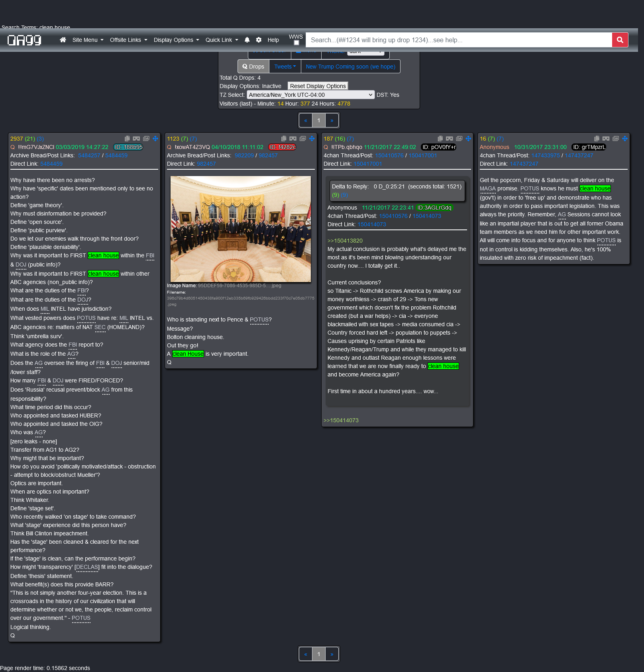
Task: Copy drop 187 using its copy icon
Action: (440, 139)
